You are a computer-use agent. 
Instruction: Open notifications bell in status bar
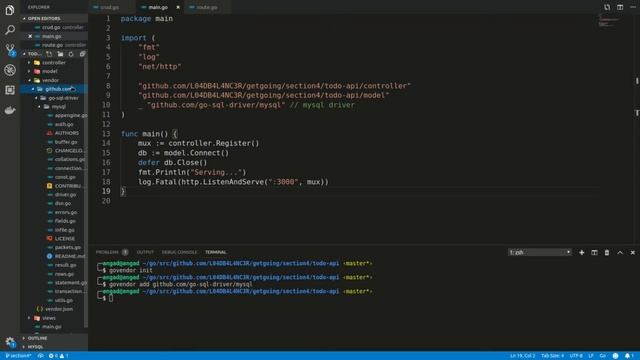tap(629, 356)
